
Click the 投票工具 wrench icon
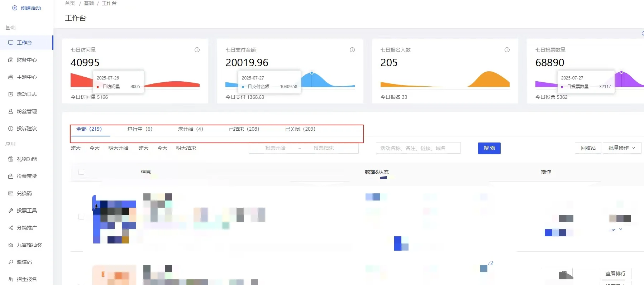tap(11, 211)
